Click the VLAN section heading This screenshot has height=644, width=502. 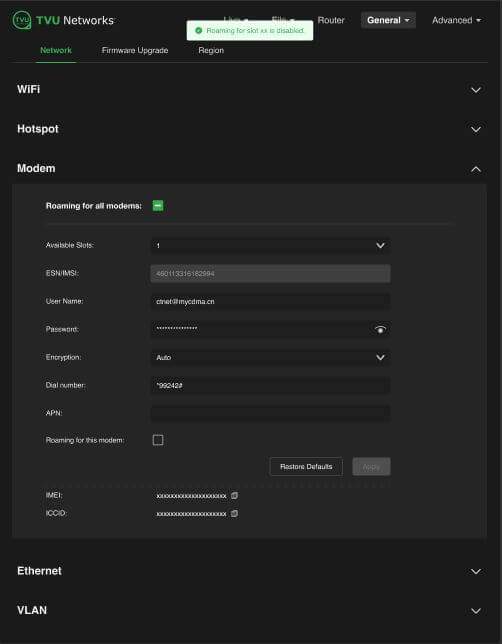click(32, 610)
